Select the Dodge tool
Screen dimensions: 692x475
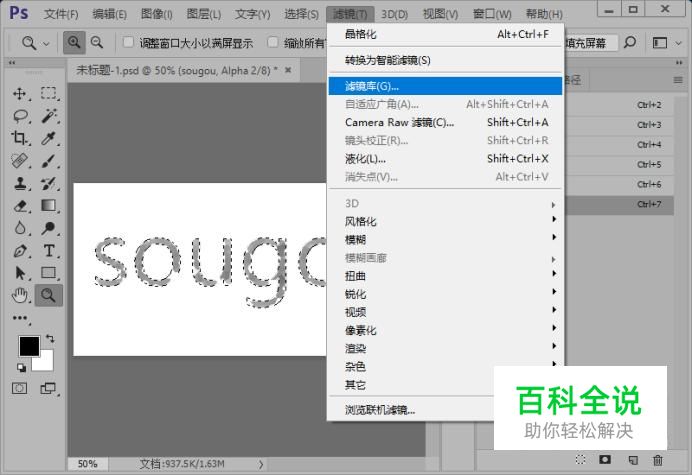click(49, 228)
